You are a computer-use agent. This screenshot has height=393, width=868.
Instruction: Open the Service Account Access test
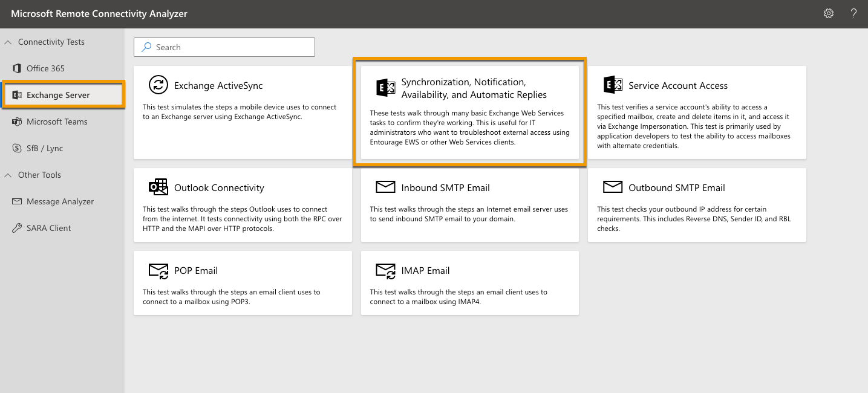pyautogui.click(x=697, y=112)
